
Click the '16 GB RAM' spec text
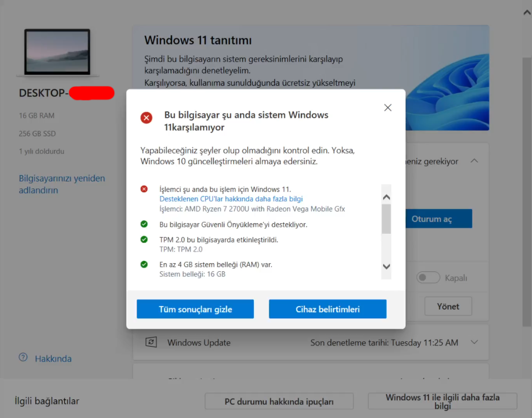(x=37, y=116)
